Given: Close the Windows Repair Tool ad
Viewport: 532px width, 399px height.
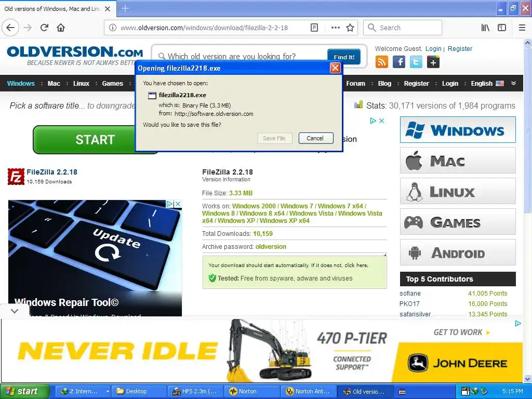Looking at the screenshot, I should tap(178, 204).
